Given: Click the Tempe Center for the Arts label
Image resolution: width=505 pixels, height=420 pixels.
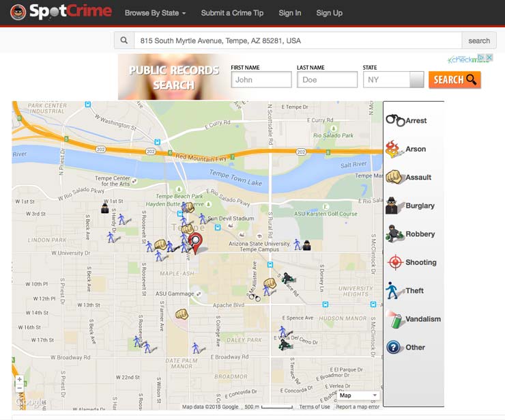Looking at the screenshot, I should click(x=113, y=181).
